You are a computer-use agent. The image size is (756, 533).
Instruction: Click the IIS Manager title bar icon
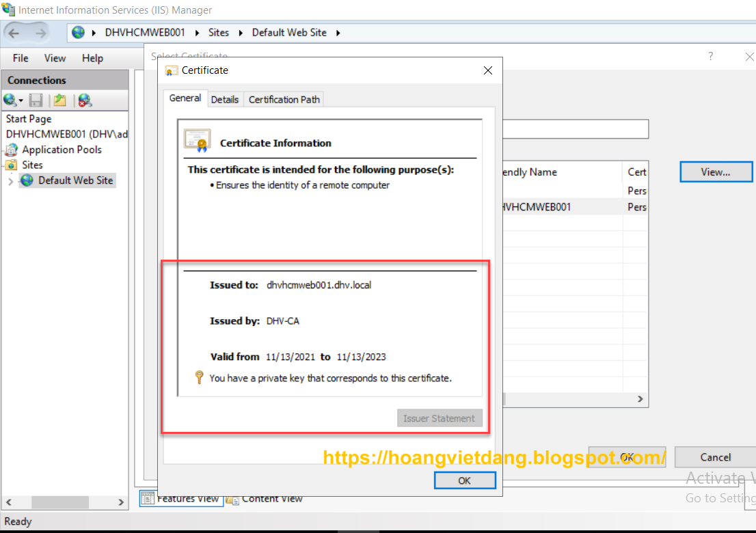(8, 9)
